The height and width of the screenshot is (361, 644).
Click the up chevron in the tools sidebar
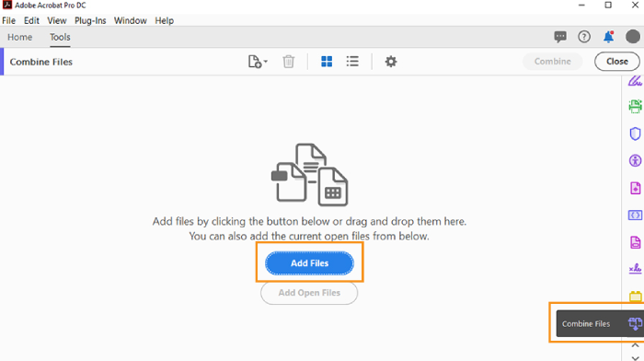point(635,345)
